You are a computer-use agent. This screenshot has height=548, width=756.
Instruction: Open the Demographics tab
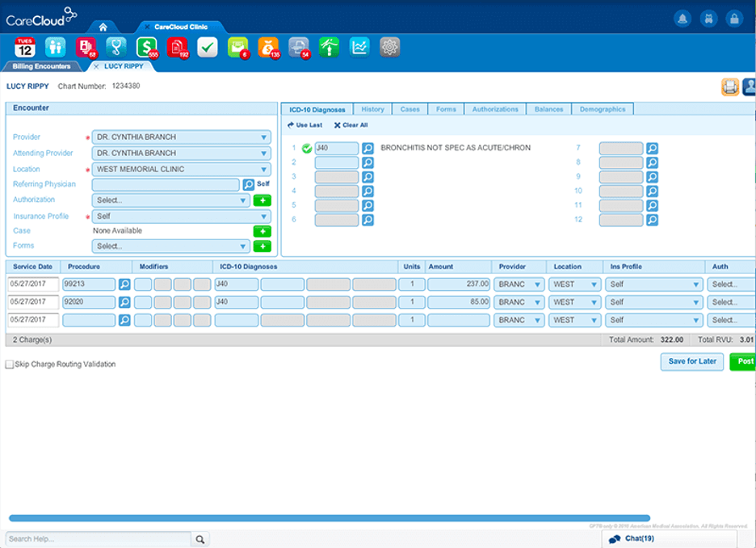604,108
